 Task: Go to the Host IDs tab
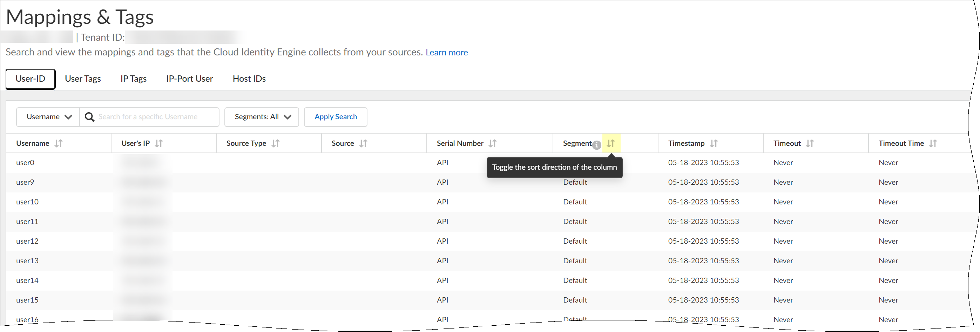pos(249,79)
